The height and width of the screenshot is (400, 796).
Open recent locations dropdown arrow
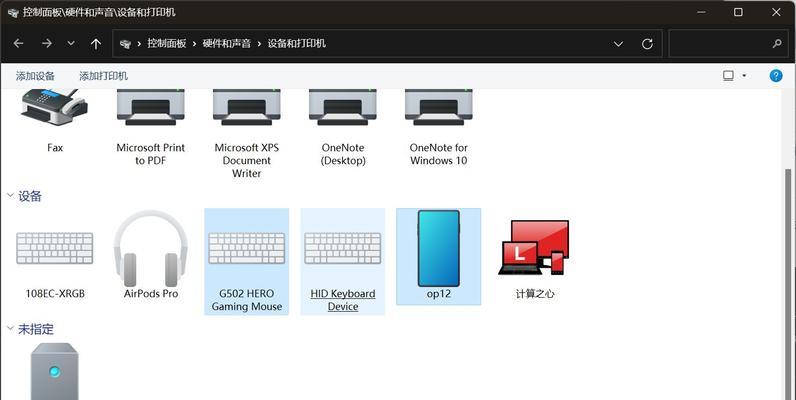(71, 44)
